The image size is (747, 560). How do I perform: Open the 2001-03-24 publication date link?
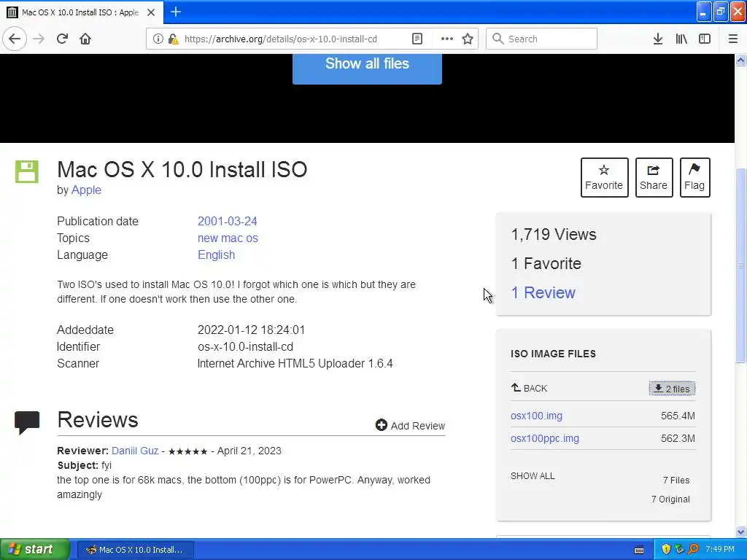pyautogui.click(x=228, y=222)
